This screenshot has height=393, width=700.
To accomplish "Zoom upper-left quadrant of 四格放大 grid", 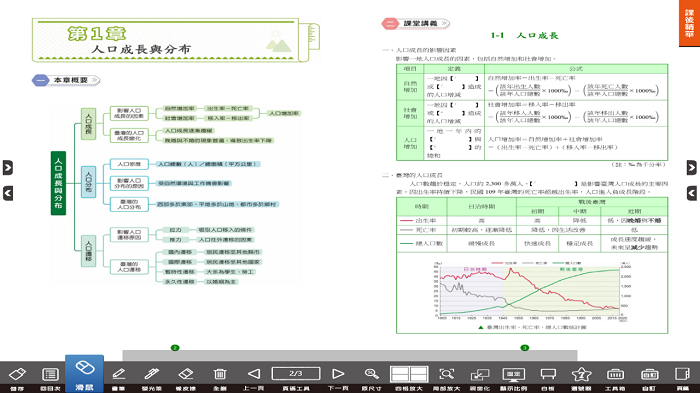I will [x=400, y=370].
